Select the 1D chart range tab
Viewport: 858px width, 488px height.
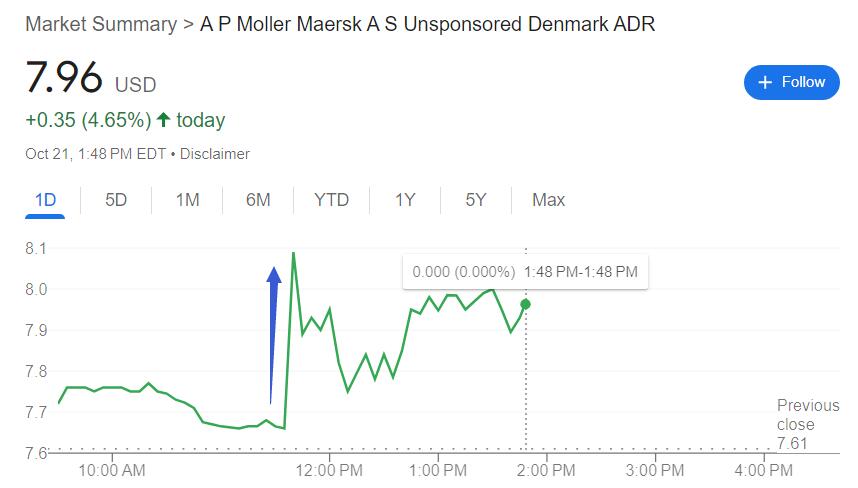click(45, 200)
